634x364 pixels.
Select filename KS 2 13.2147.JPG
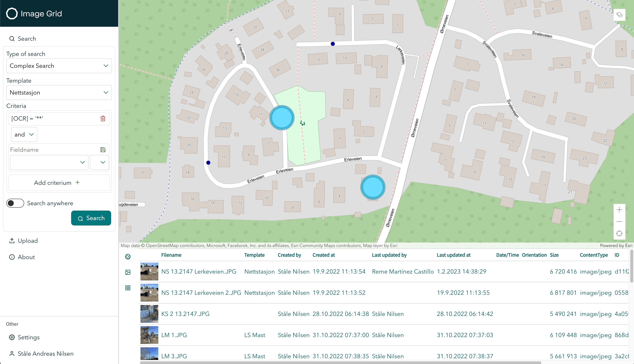(x=185, y=314)
